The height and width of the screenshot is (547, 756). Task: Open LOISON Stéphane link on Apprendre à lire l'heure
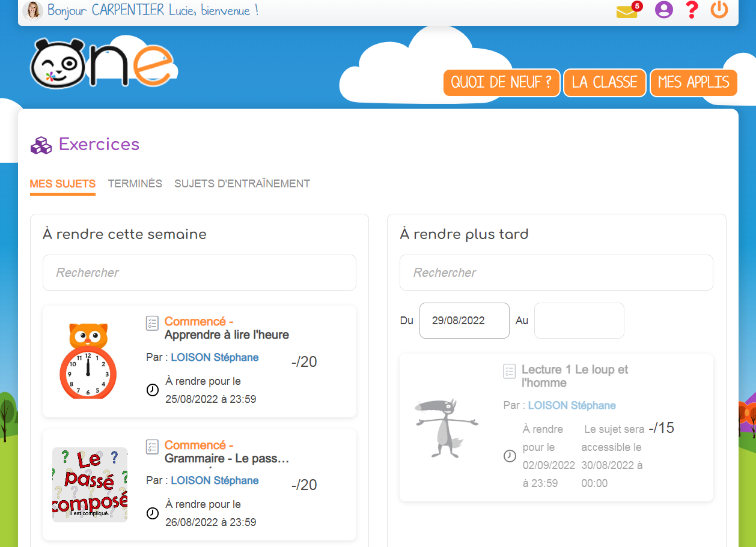point(215,357)
